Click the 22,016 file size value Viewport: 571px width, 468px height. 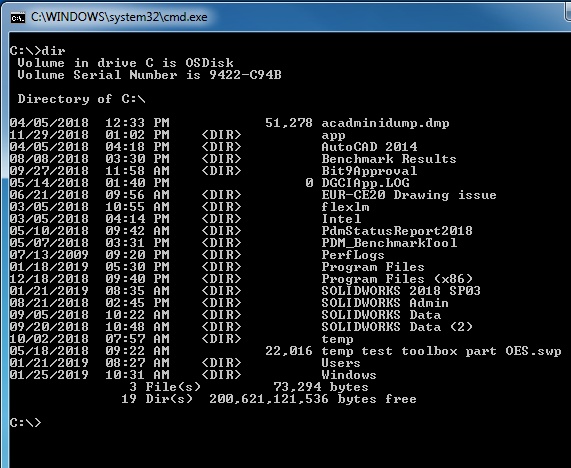(x=289, y=351)
